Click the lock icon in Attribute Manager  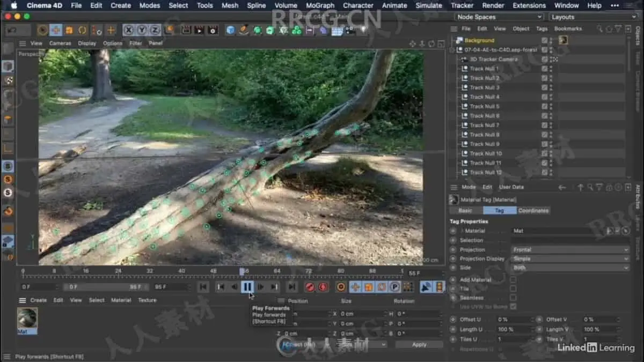pyautogui.click(x=609, y=187)
